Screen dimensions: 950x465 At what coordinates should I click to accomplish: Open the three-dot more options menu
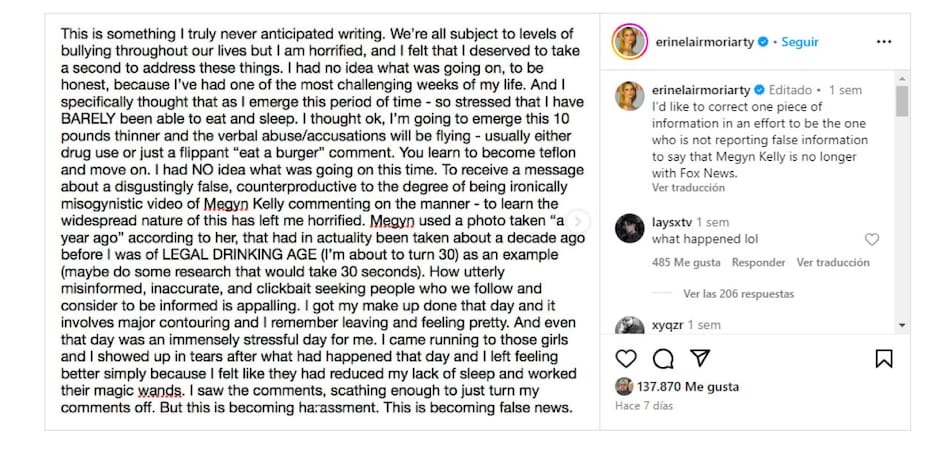click(x=883, y=42)
